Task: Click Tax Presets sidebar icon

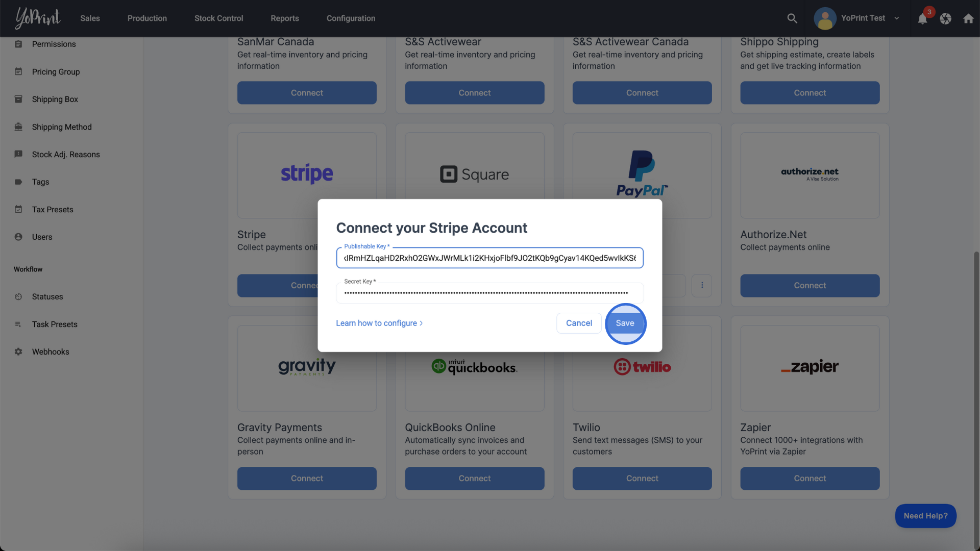Action: click(x=18, y=209)
